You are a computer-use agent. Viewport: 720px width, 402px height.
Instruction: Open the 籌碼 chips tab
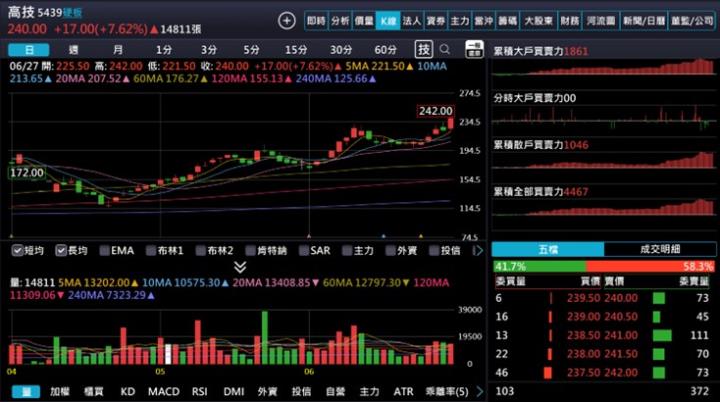point(507,21)
